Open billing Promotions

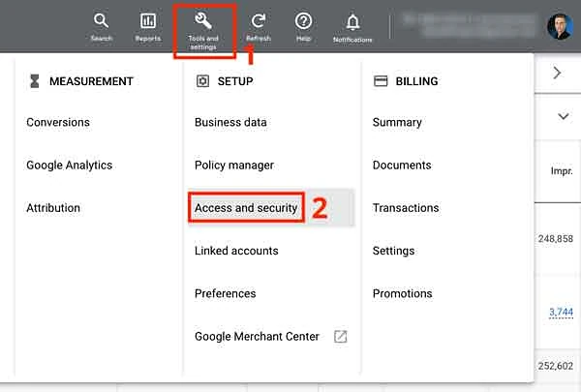403,293
